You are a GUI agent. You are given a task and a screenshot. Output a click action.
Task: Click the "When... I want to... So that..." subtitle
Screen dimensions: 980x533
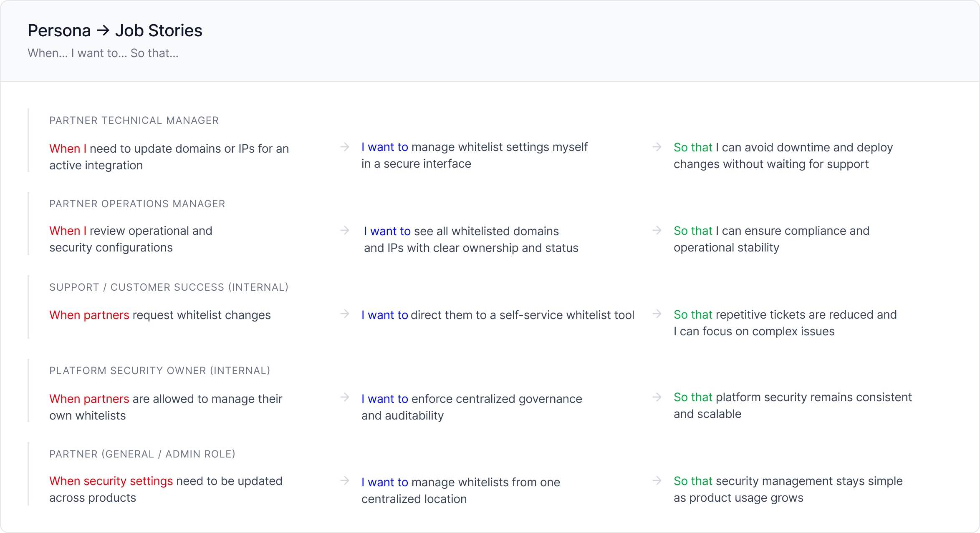point(103,53)
